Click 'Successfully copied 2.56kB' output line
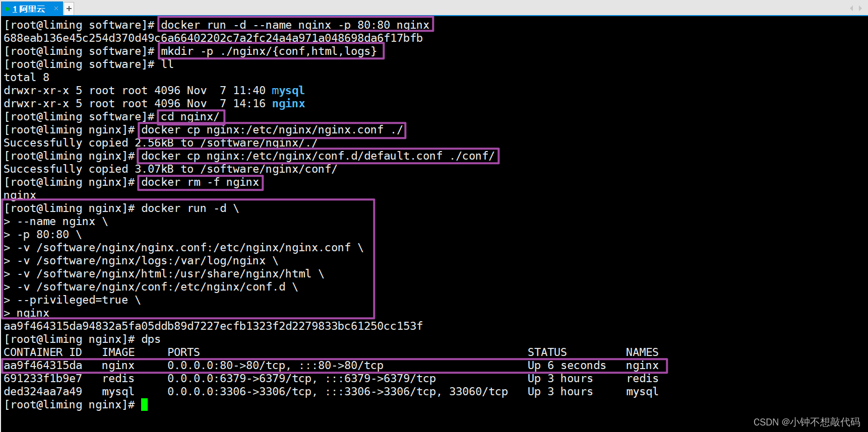 (160, 143)
